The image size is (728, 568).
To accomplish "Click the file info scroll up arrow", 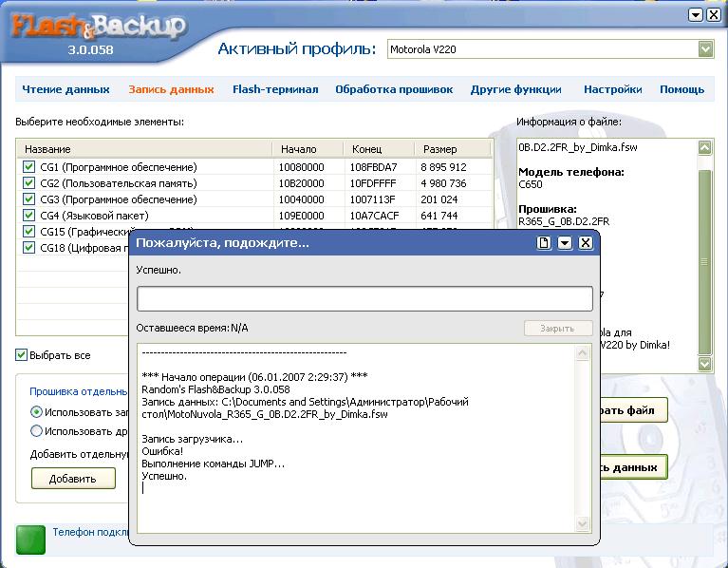I will pos(705,147).
